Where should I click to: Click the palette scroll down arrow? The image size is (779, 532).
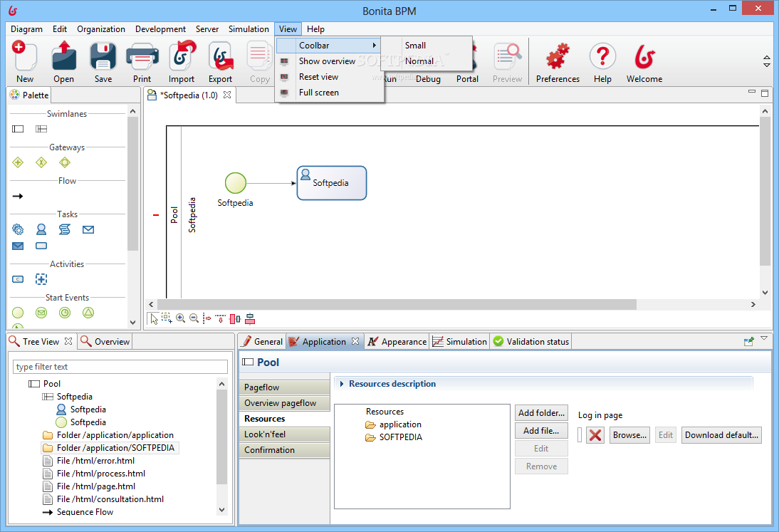pos(132,322)
